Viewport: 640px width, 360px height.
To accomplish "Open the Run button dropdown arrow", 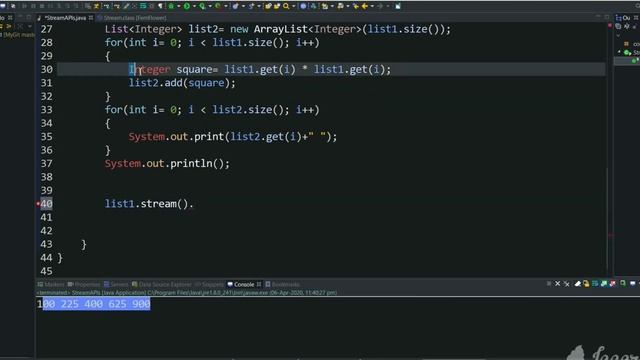I will (194, 6).
